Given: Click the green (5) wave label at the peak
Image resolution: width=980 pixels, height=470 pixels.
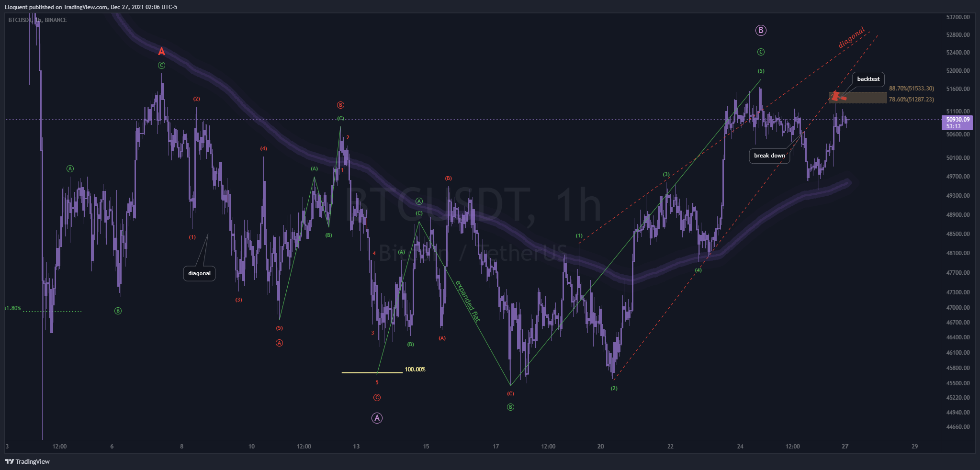Looking at the screenshot, I should click(761, 71).
